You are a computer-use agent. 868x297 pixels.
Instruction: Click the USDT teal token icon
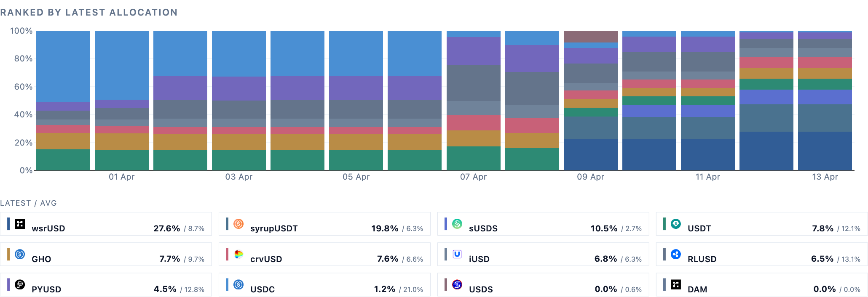676,224
